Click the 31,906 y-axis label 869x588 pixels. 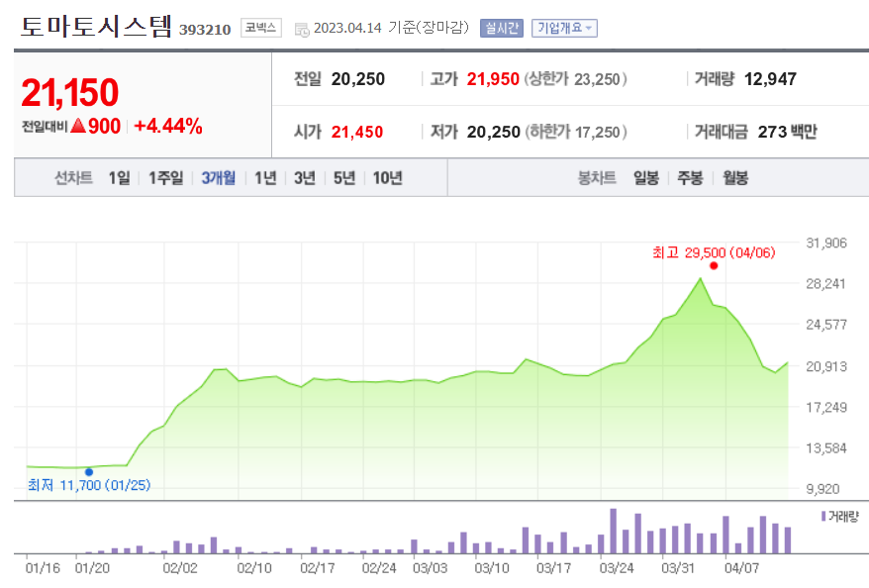pyautogui.click(x=826, y=243)
